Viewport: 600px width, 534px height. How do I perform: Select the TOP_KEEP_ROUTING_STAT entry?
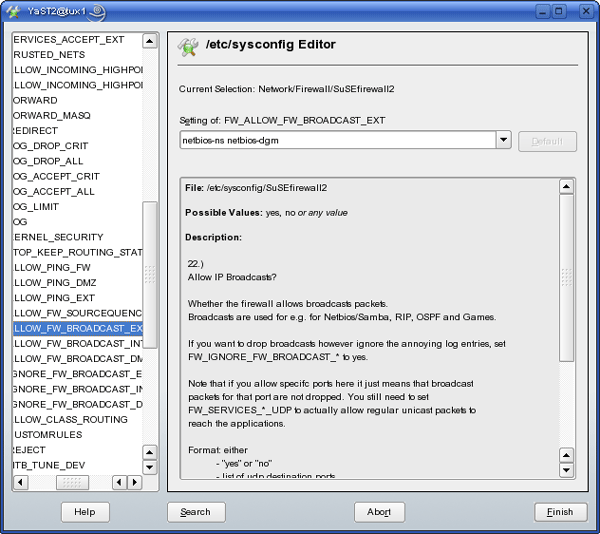point(78,252)
